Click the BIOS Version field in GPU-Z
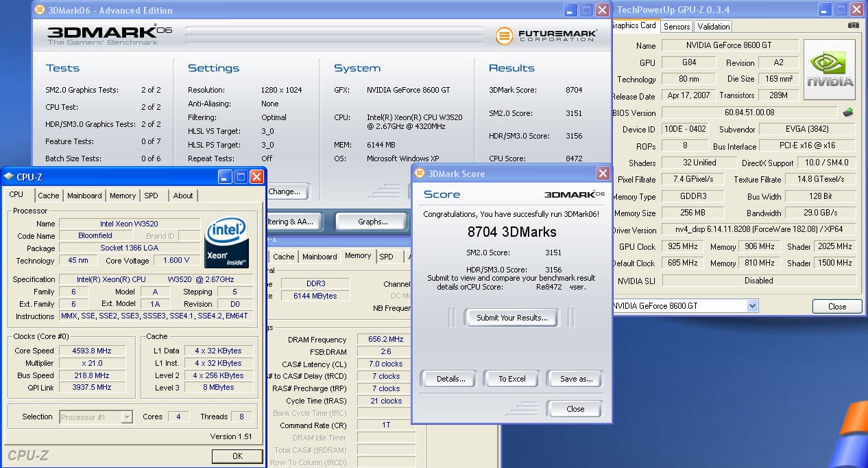The image size is (868, 468). tap(750, 113)
